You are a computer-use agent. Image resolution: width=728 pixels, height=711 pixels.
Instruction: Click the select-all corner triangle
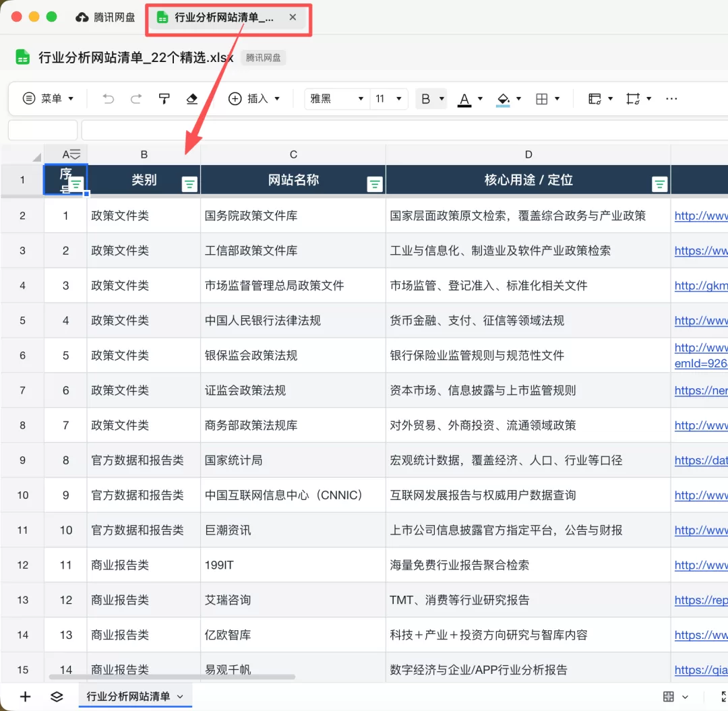(36, 157)
